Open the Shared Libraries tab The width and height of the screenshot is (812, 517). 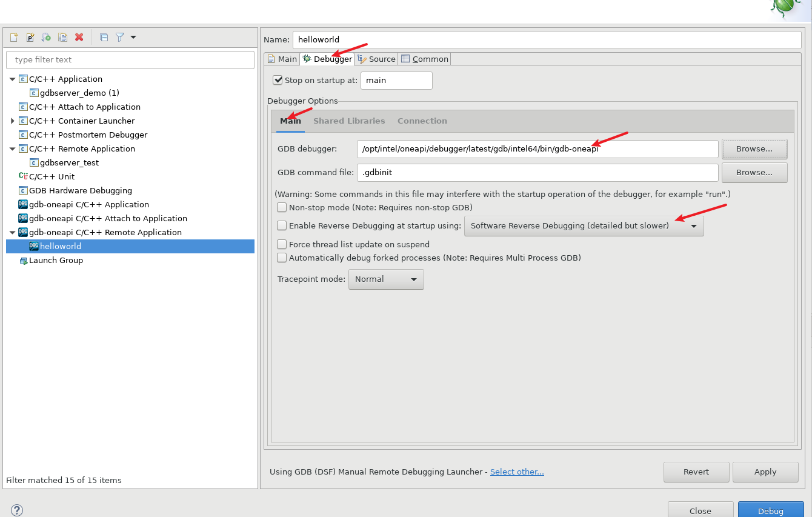[x=349, y=121]
